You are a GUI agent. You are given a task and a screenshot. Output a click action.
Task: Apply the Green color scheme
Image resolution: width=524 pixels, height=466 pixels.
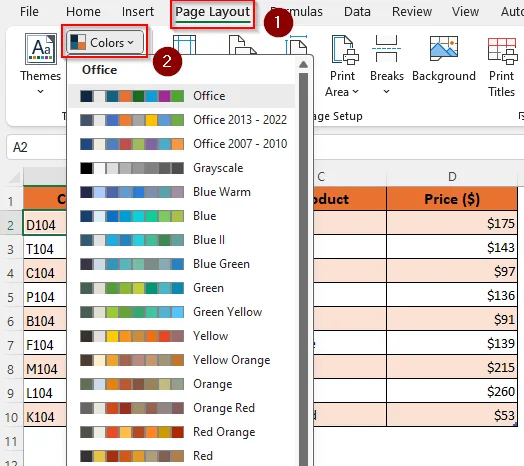(x=181, y=288)
